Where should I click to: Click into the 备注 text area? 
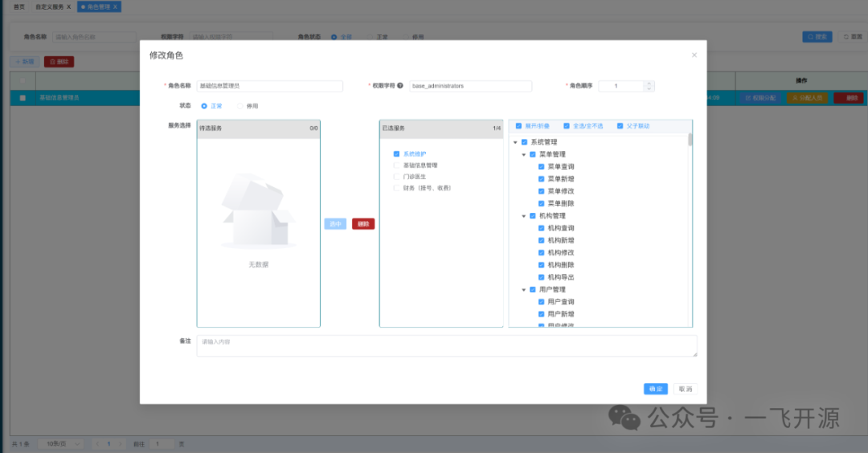tap(446, 346)
